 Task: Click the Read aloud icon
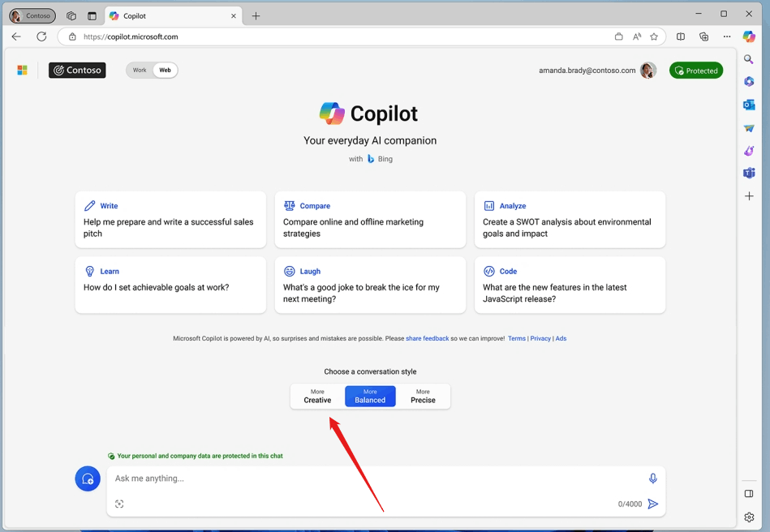pos(637,36)
